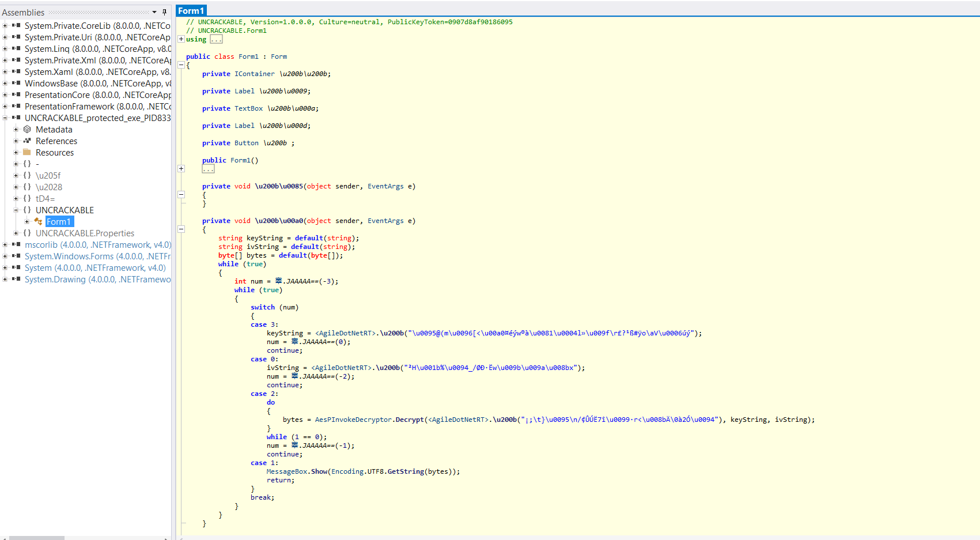
Task: Click the System.Drawing assembly icon
Action: coord(16,279)
